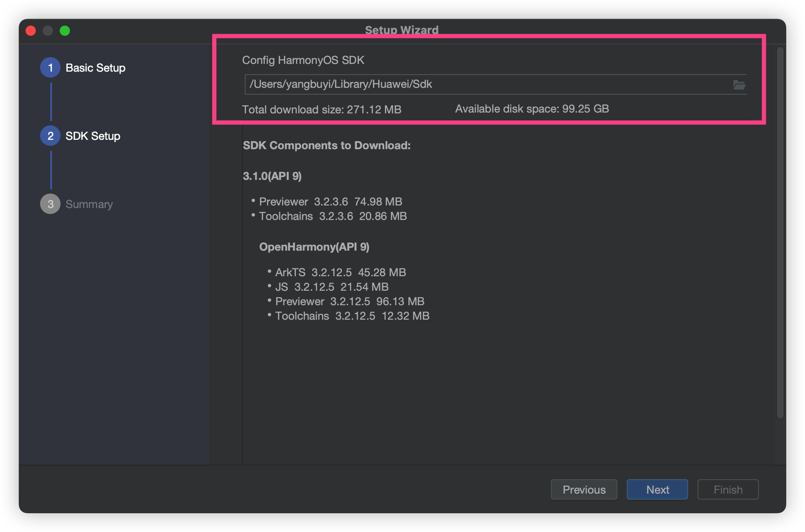
Task: Select Previewer 3.2.12.5 96.13 MB entry
Action: [x=350, y=301]
